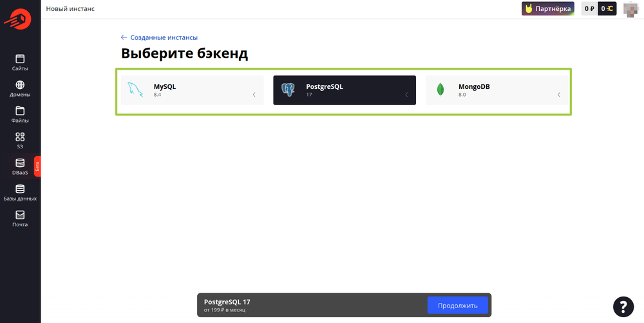Open Сайты section icon in sidebar
Viewport: 644px width, 323px height.
tap(20, 59)
